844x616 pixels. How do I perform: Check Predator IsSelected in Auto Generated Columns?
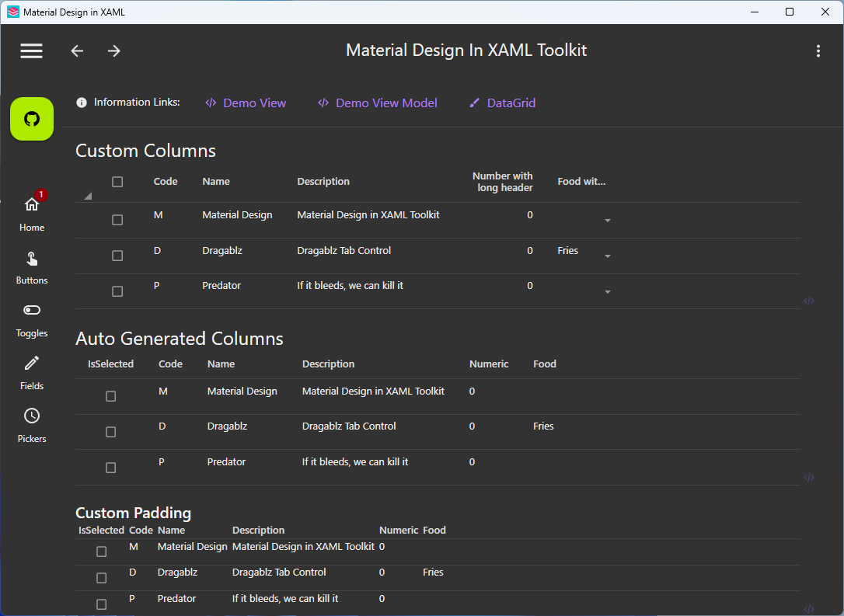coord(111,468)
